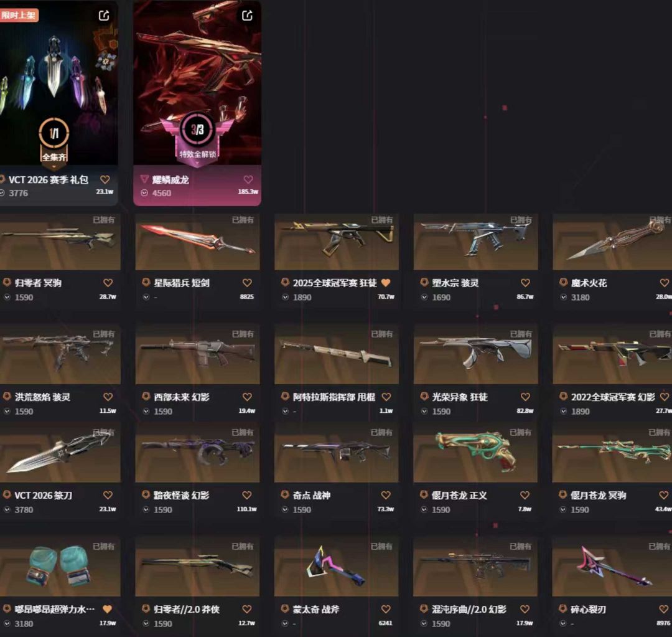This screenshot has width=672, height=637.
Task: Open the 奇点 战神 skin name
Action: [x=312, y=495]
